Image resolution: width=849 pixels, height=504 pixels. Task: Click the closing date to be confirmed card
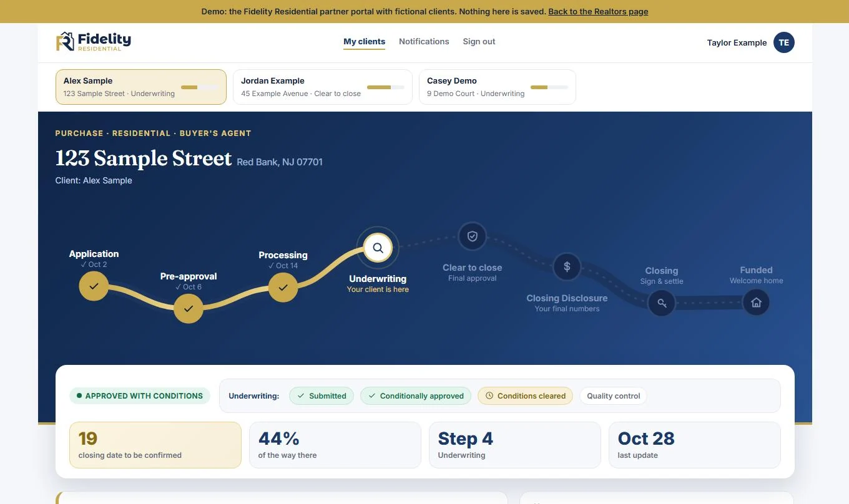pos(155,445)
